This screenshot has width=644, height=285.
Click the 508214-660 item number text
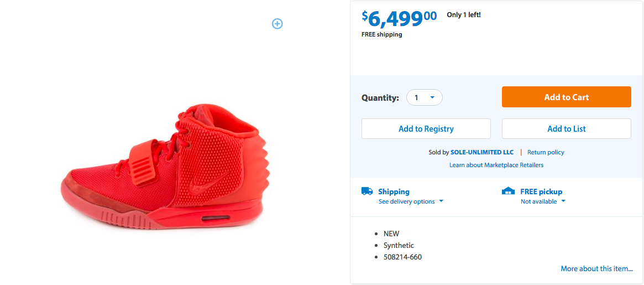[402, 257]
